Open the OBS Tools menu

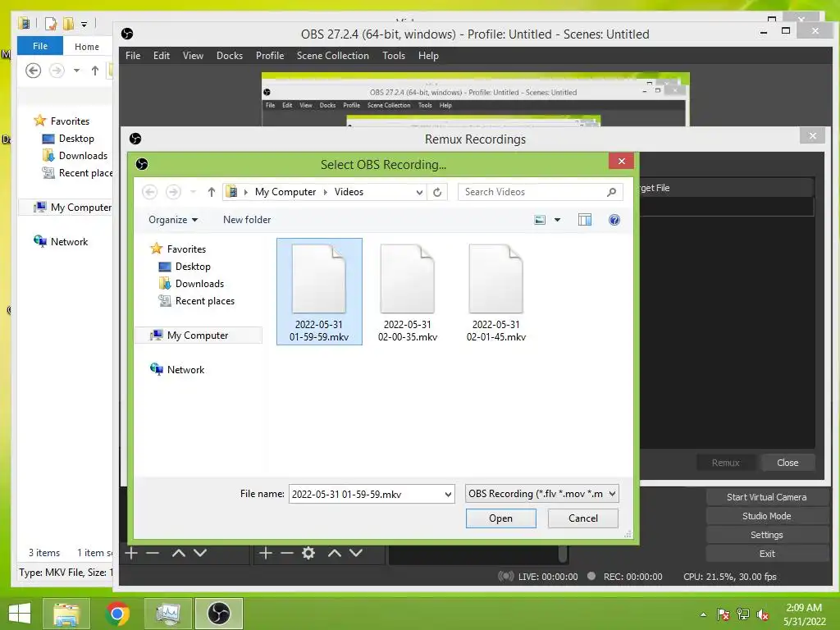394,56
